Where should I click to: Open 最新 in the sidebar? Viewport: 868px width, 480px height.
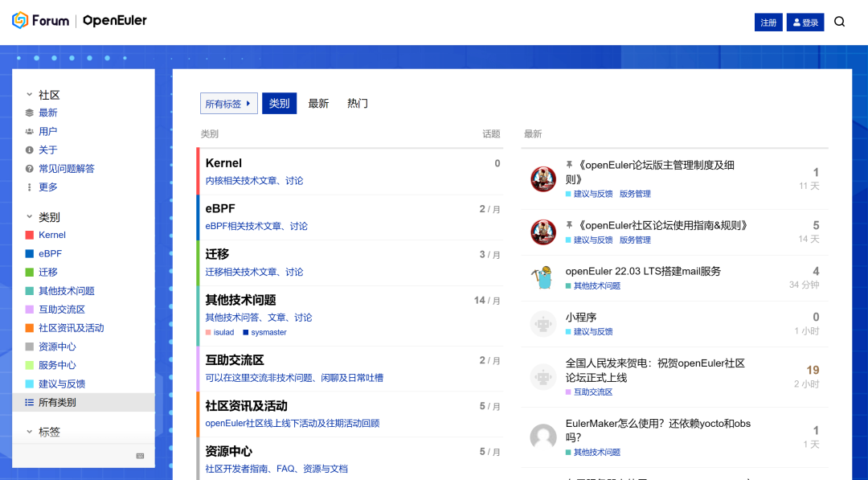pyautogui.click(x=47, y=113)
